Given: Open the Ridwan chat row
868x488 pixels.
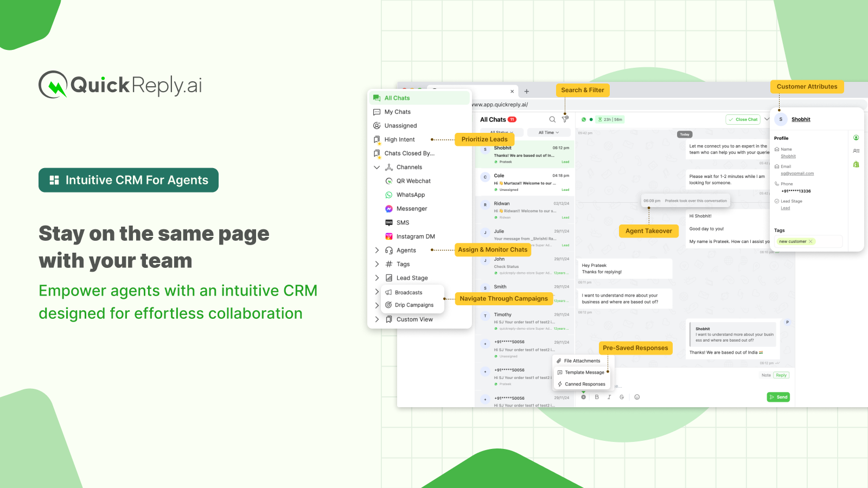Looking at the screenshot, I should 525,210.
